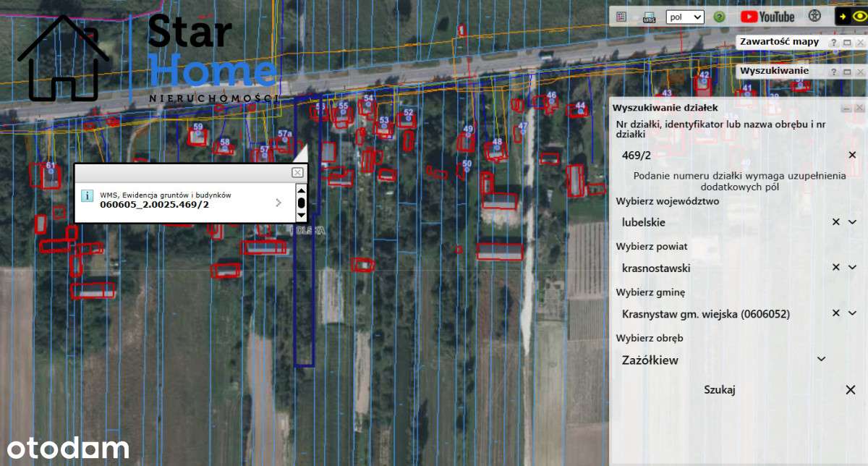Select the parcel identifier 060605_2.0025.469/2 text
The image size is (868, 466).
click(x=154, y=205)
